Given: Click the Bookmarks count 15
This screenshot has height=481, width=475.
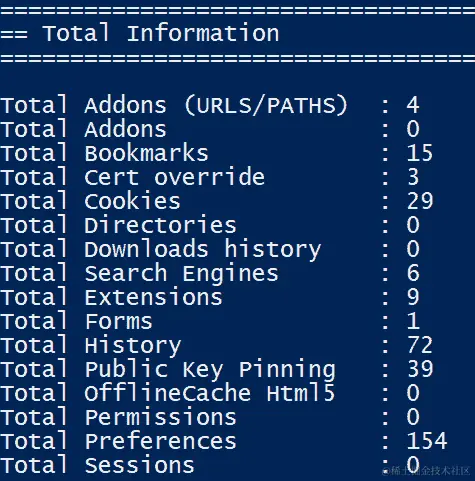Looking at the screenshot, I should [x=420, y=153].
